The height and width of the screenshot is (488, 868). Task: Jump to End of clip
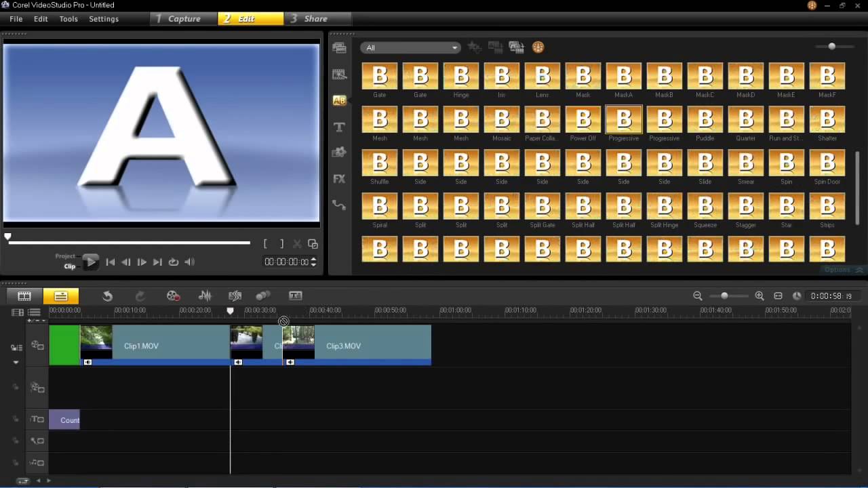(x=157, y=262)
